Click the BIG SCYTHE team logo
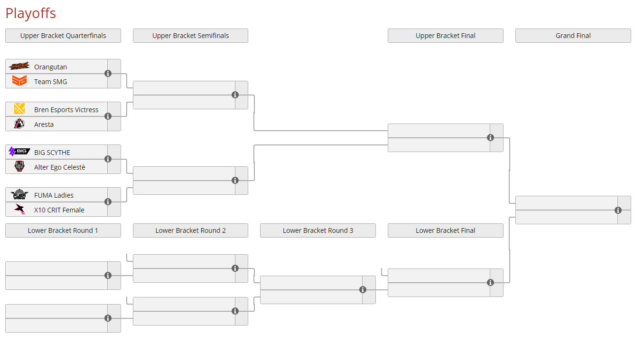 (x=19, y=152)
